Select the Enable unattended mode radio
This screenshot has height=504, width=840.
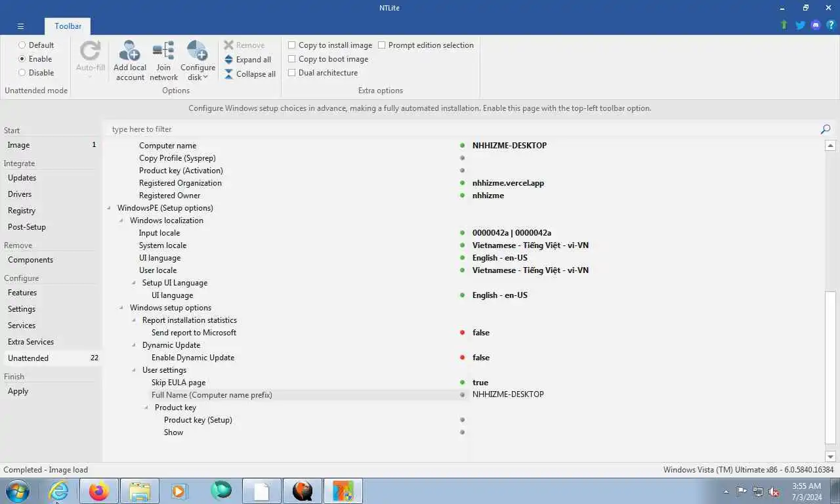[22, 59]
